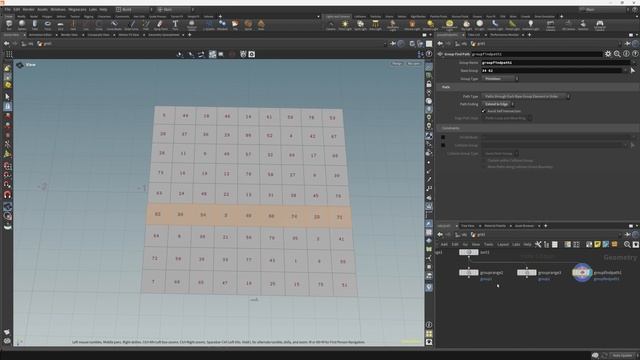Open the Edge Path Style dropdown
640x360 pixels.
[x=507, y=118]
